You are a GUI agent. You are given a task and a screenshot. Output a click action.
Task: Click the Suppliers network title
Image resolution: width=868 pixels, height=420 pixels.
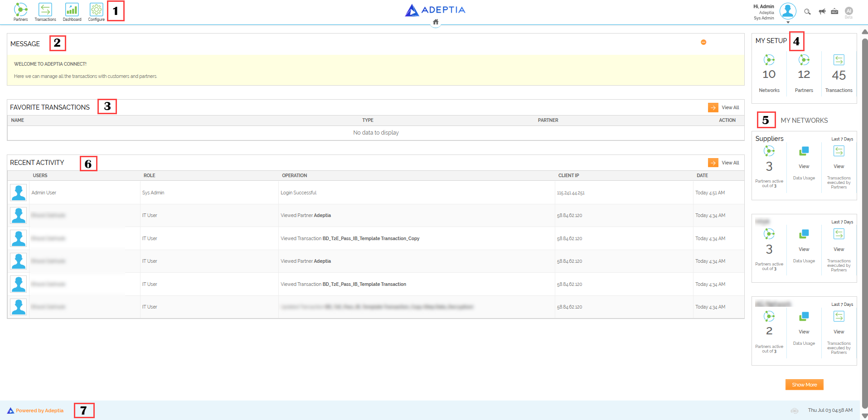click(769, 139)
